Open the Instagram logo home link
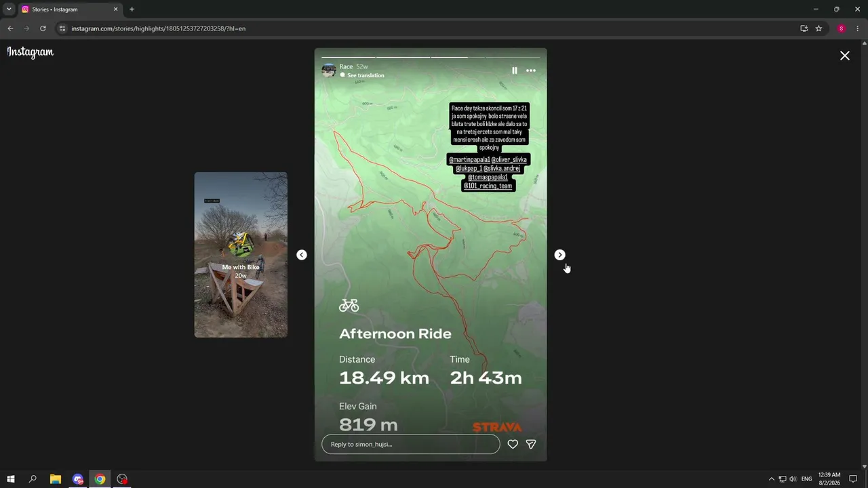 pyautogui.click(x=31, y=52)
